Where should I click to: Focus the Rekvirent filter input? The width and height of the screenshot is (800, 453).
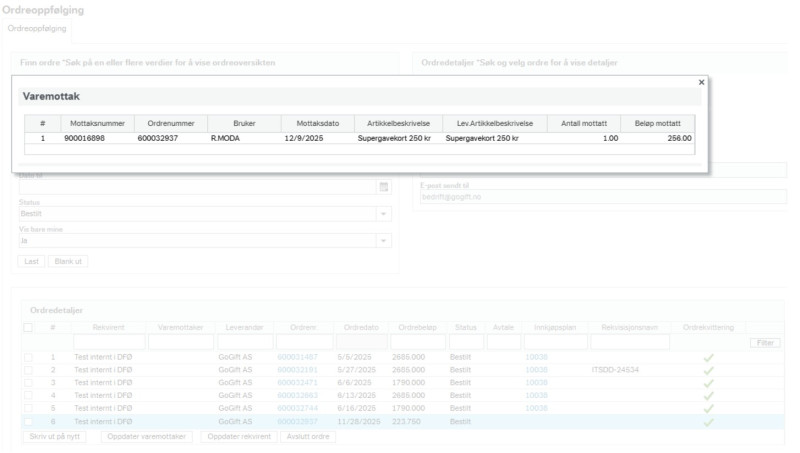tap(109, 342)
